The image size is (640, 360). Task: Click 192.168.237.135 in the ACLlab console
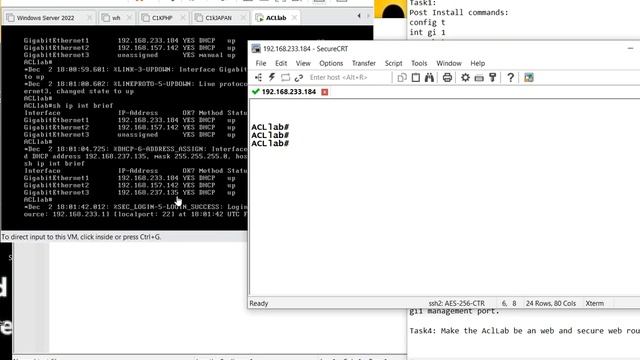148,192
